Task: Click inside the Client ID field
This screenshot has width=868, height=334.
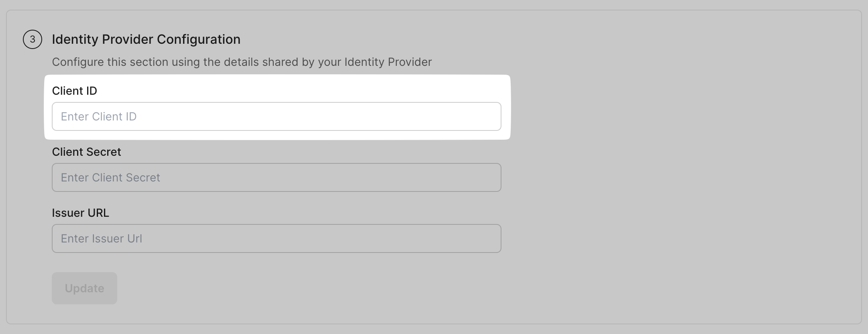Action: point(276,116)
